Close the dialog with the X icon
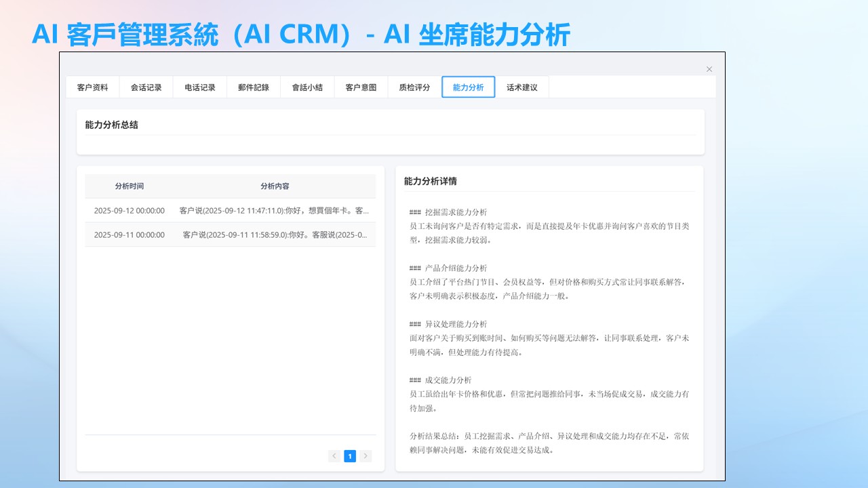 click(709, 69)
